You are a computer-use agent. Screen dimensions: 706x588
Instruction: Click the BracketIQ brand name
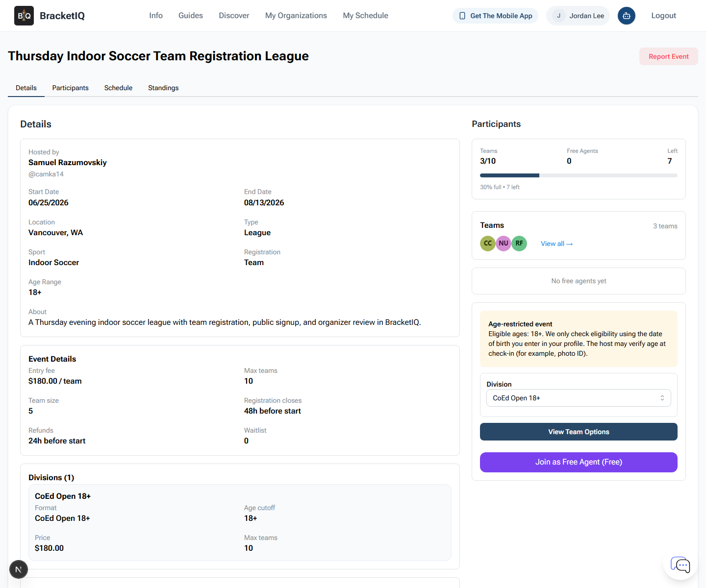(x=62, y=16)
